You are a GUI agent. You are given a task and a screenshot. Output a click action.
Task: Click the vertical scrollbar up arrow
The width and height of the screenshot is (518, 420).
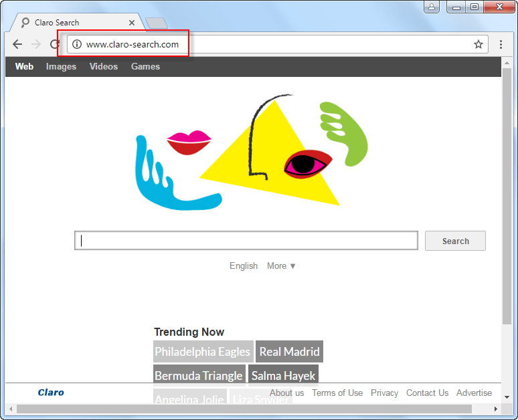pyautogui.click(x=507, y=62)
